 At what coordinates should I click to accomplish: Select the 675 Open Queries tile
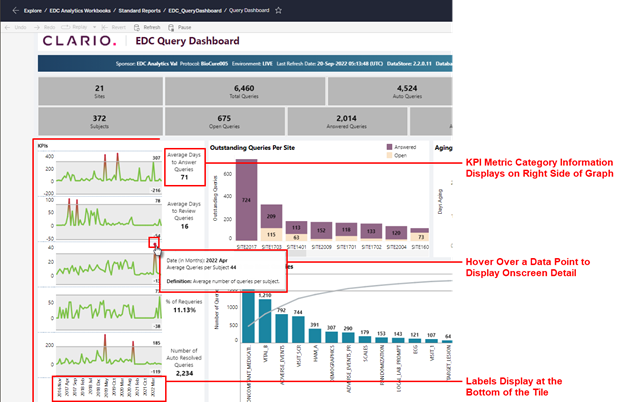coord(205,121)
